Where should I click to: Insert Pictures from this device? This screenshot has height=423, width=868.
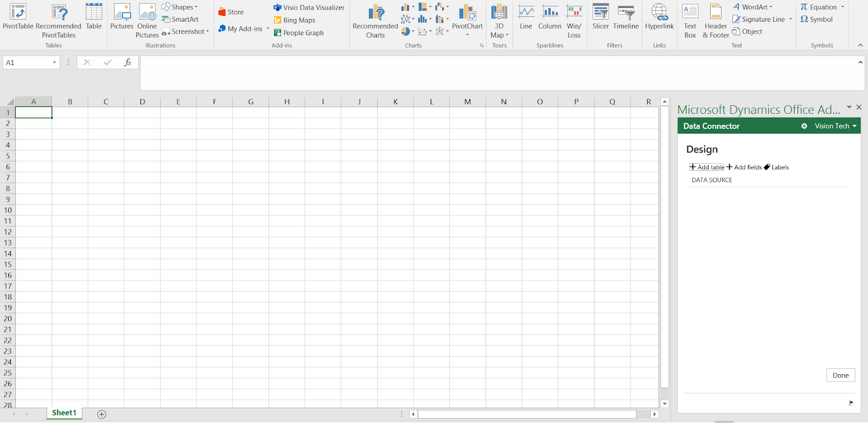tap(122, 17)
